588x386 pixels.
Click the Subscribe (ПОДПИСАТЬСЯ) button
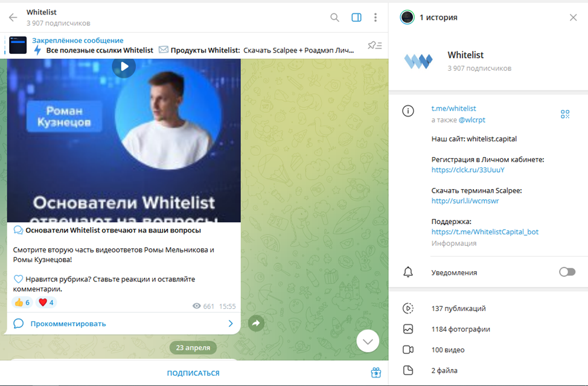(x=193, y=373)
